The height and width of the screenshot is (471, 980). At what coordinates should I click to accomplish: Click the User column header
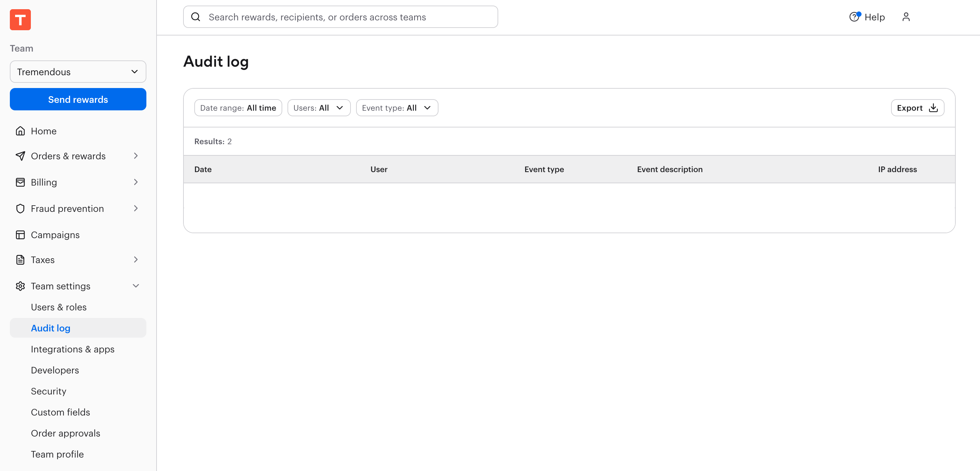[x=379, y=169]
